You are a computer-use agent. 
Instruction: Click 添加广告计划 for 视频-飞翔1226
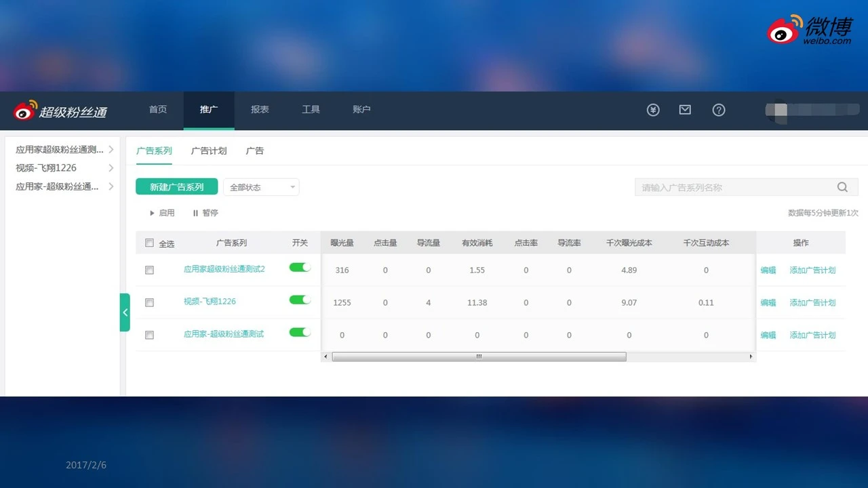[812, 302]
